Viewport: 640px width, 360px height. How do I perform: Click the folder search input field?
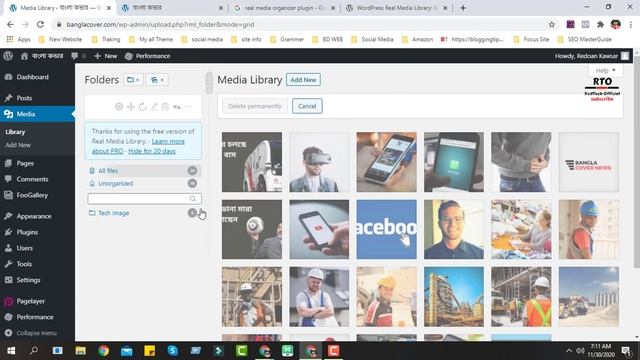pyautogui.click(x=144, y=198)
